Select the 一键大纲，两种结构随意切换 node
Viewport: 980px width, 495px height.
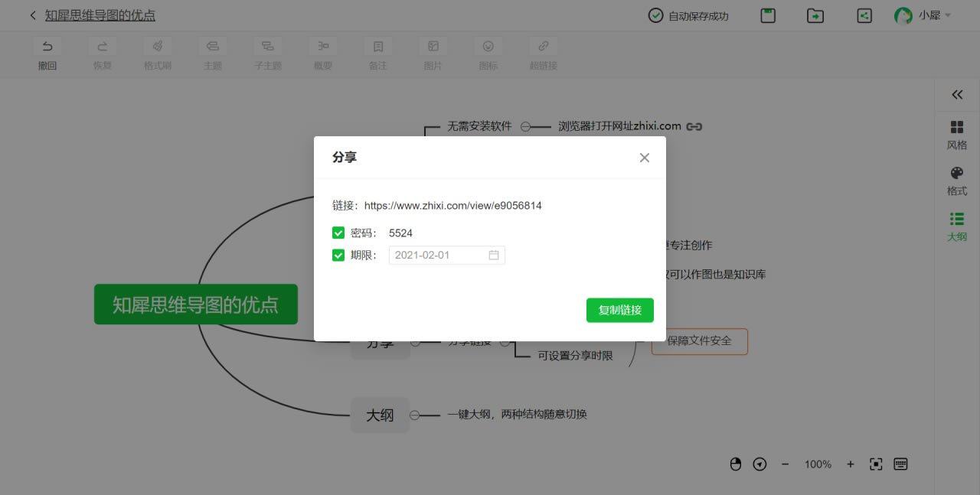pyautogui.click(x=518, y=414)
